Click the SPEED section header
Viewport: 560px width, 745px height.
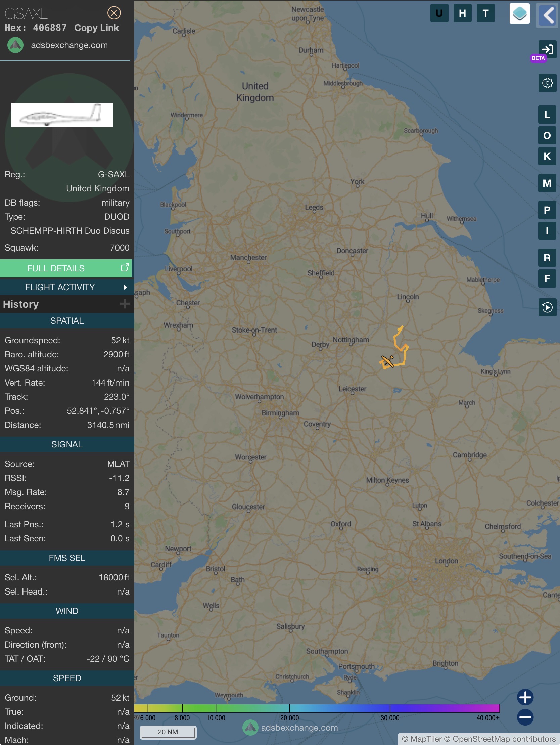[x=67, y=678]
